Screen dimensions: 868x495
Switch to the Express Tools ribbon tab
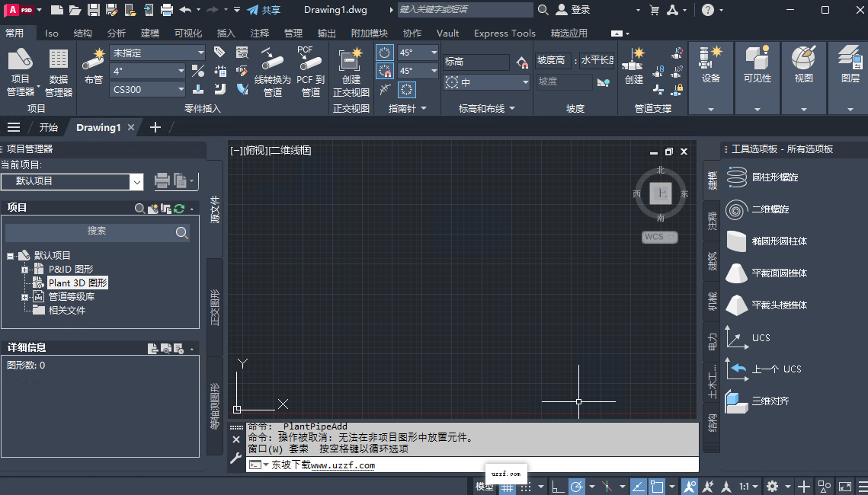pos(504,33)
